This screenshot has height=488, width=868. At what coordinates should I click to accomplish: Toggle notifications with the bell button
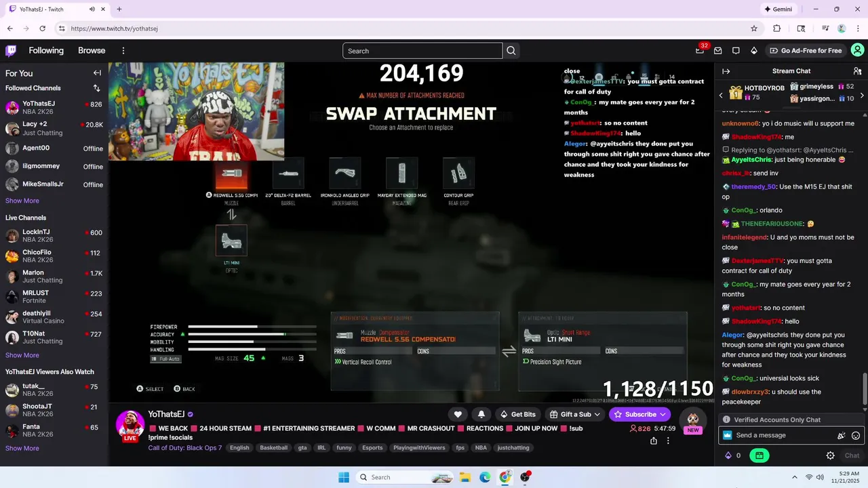coord(481,414)
